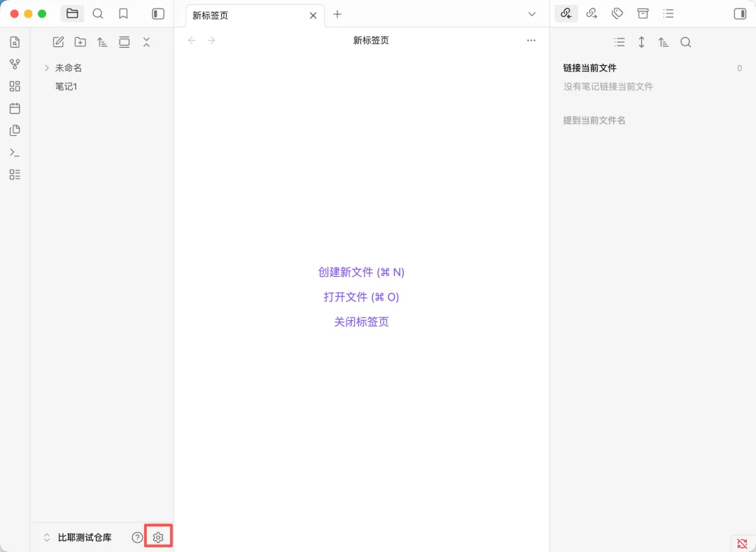Change backlinks sort order
Screen dimensions: 756x552
pos(664,42)
